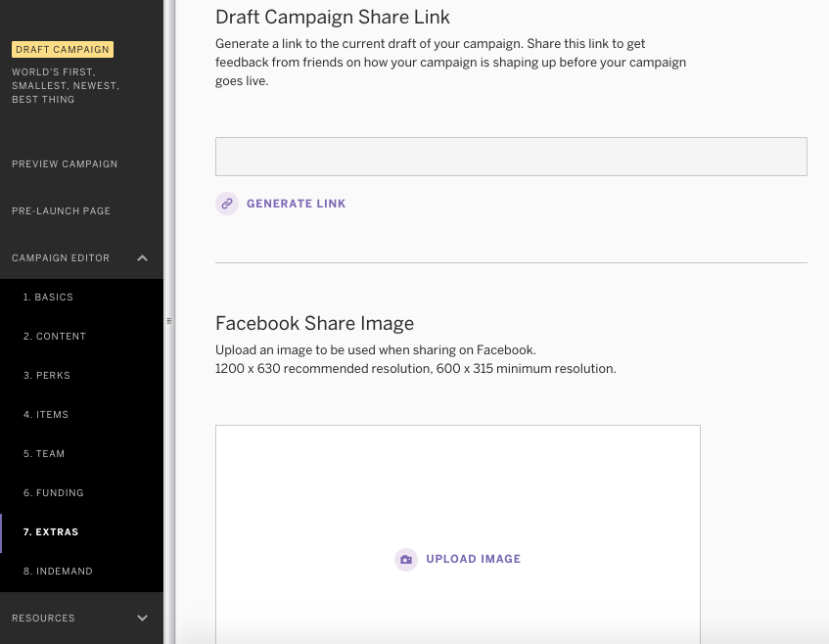The height and width of the screenshot is (644, 829).
Task: Click the 1200 x 630 recommended resolution text
Action: (x=416, y=369)
